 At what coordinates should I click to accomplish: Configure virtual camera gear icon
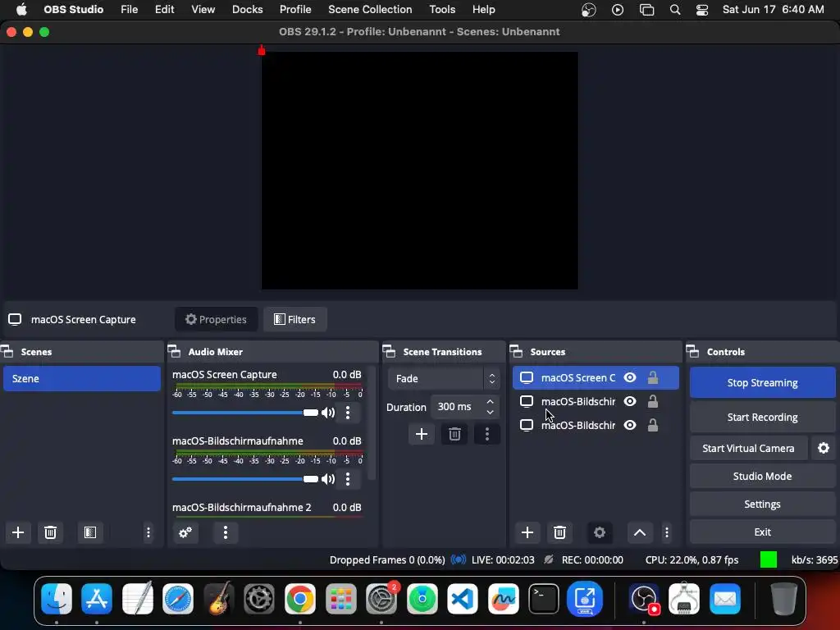[824, 448]
